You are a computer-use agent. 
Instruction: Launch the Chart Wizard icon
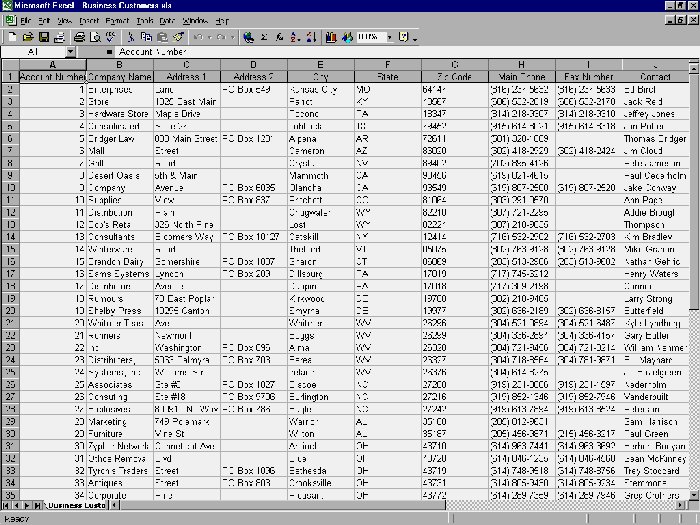331,37
